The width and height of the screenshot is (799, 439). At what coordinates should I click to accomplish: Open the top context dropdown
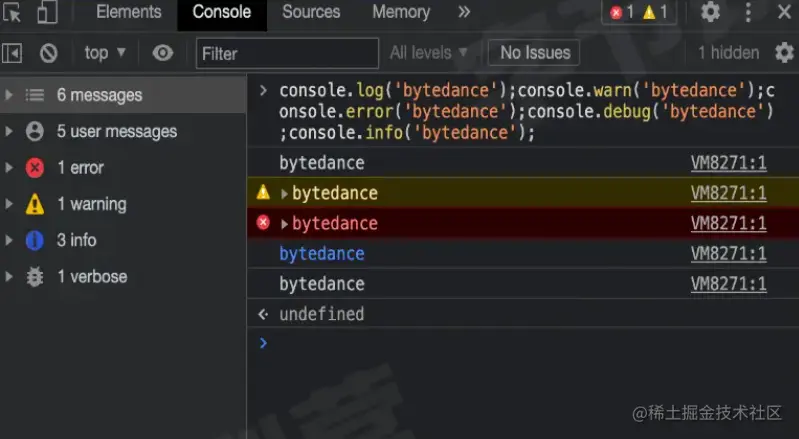pos(105,53)
